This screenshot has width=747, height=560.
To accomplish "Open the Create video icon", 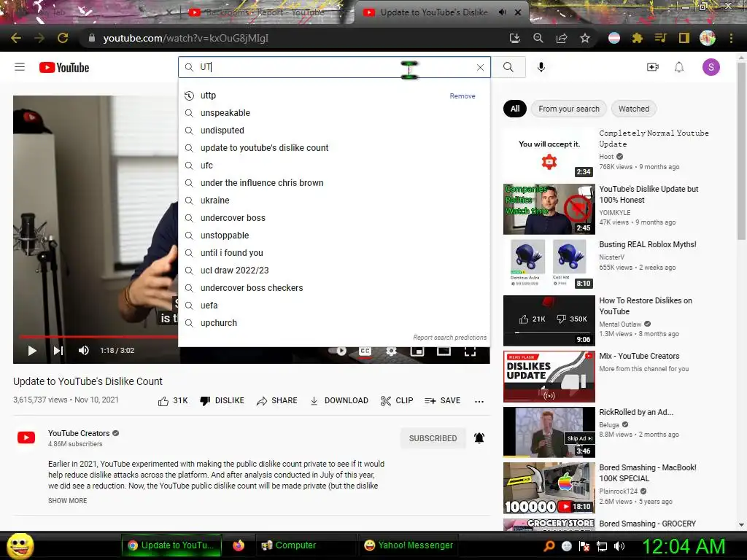I will pos(653,67).
